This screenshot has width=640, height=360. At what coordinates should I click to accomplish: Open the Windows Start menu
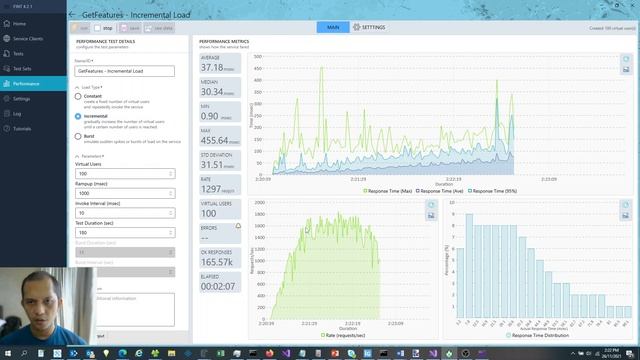coord(7,353)
